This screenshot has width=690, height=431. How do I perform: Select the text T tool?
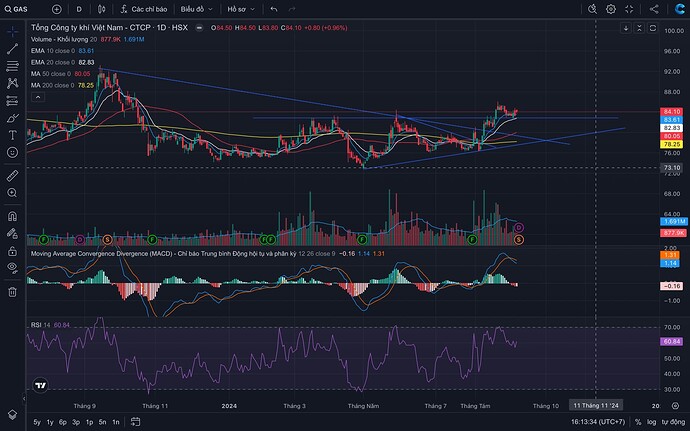[12, 135]
